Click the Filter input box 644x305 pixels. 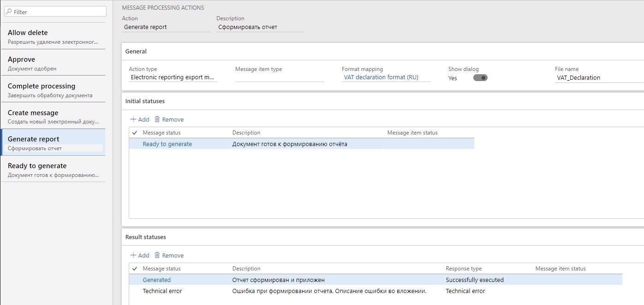pos(55,11)
